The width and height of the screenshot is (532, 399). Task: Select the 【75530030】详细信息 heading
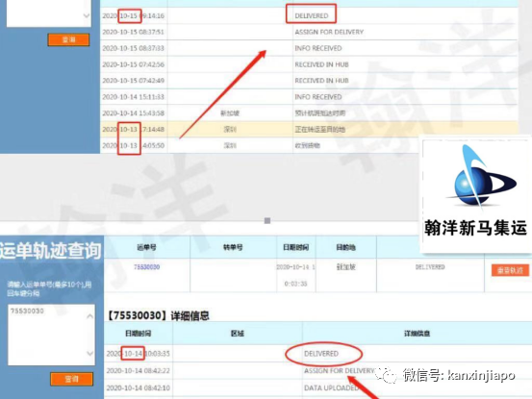[158, 315]
